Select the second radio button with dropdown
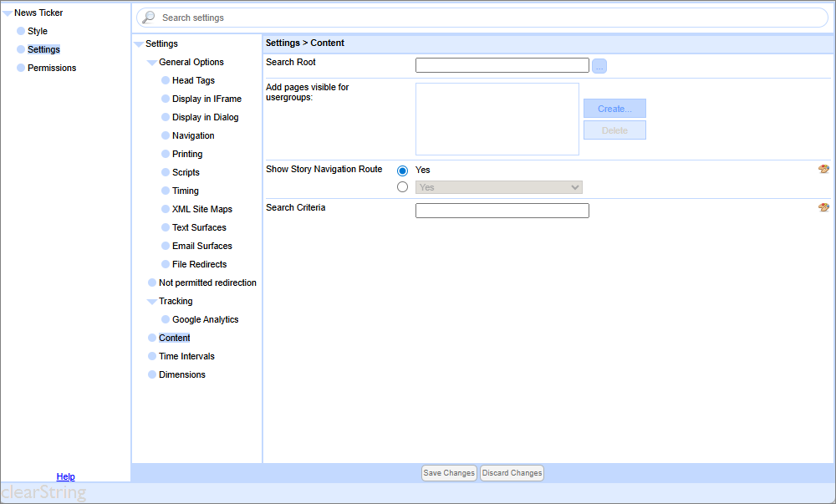The width and height of the screenshot is (836, 504). coord(403,187)
